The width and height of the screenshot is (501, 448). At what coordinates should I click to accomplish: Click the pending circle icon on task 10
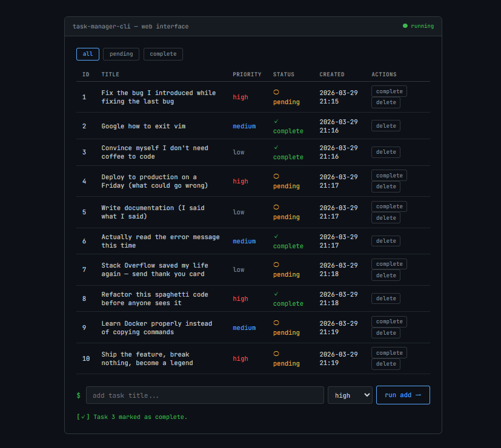coord(276,354)
